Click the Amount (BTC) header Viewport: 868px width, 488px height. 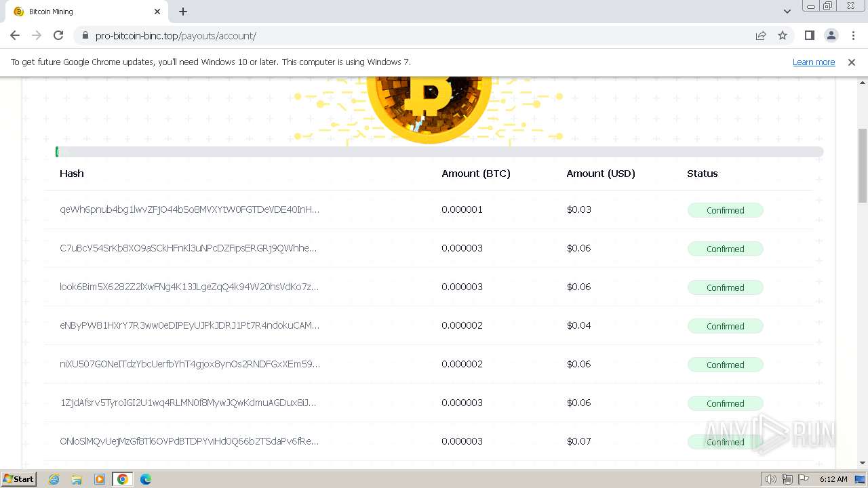(x=476, y=174)
